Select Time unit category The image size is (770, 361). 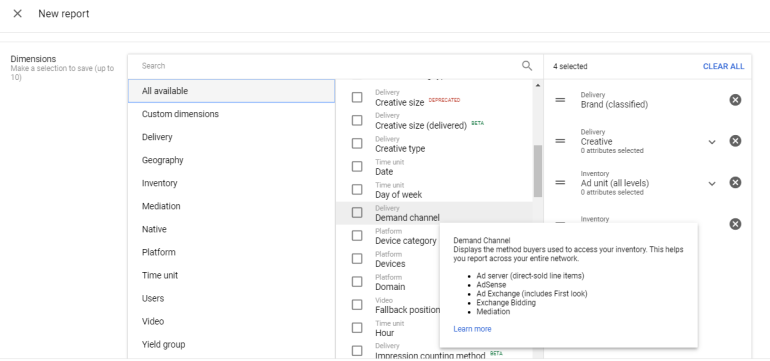pos(231,276)
